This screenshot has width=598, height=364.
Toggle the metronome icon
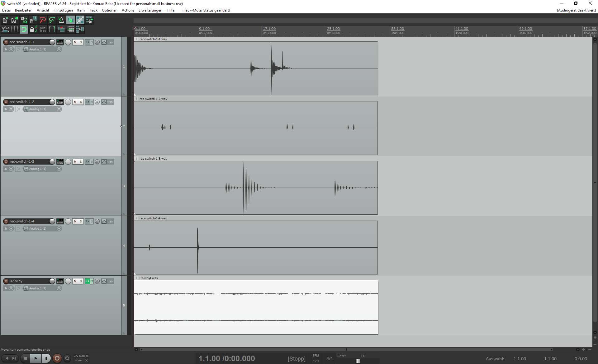[x=61, y=20]
